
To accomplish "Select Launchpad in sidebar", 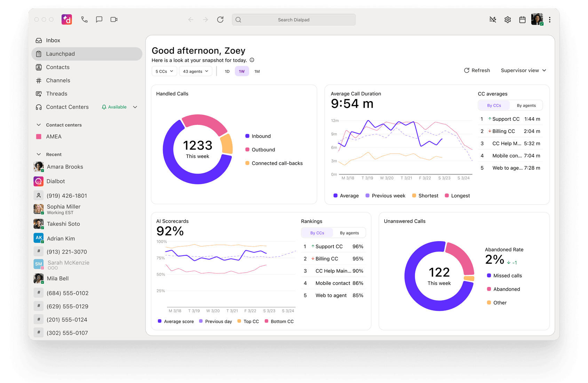I will pos(87,54).
